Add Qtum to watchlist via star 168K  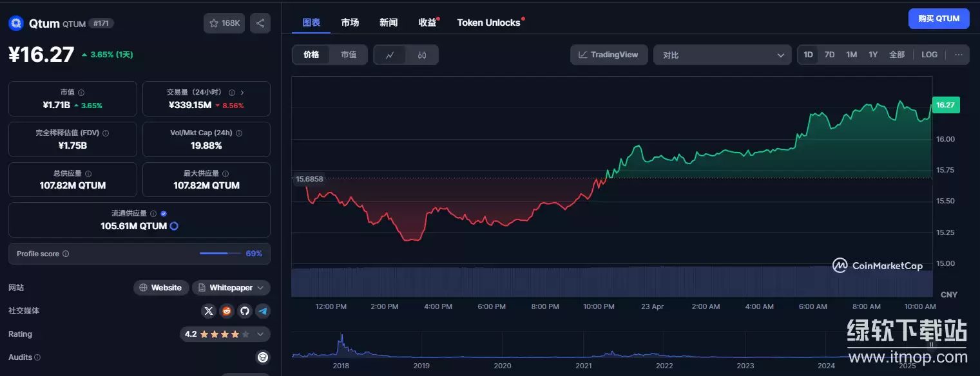[224, 23]
